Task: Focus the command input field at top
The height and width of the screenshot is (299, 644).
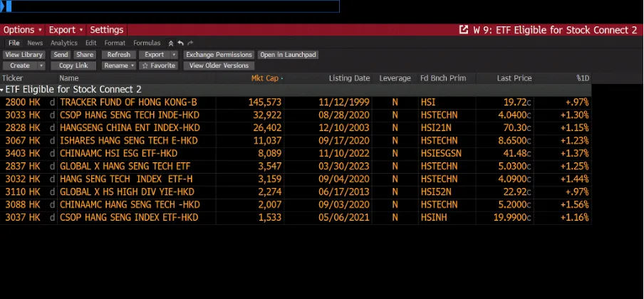Action: (170, 6)
